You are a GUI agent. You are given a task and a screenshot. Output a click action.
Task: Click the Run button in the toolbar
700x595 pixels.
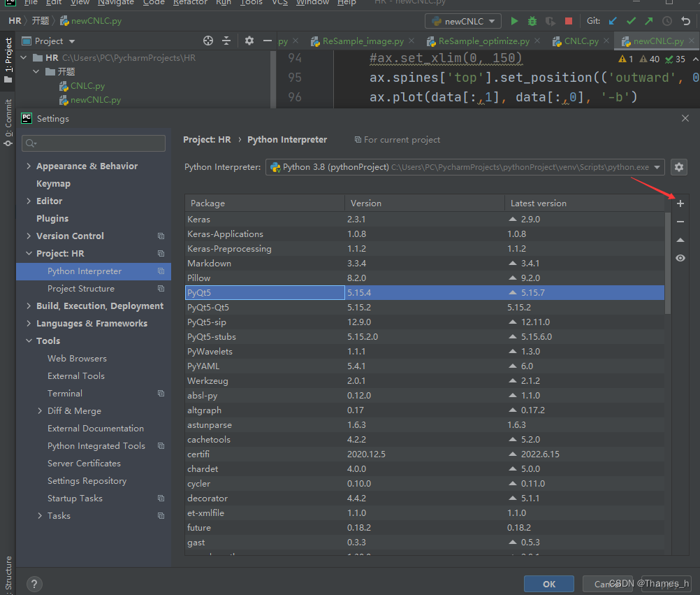[x=514, y=21]
